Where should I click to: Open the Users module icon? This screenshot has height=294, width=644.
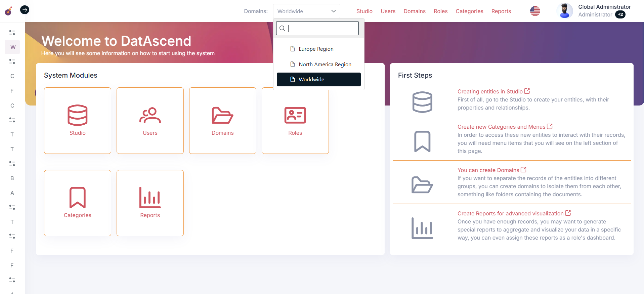[150, 115]
